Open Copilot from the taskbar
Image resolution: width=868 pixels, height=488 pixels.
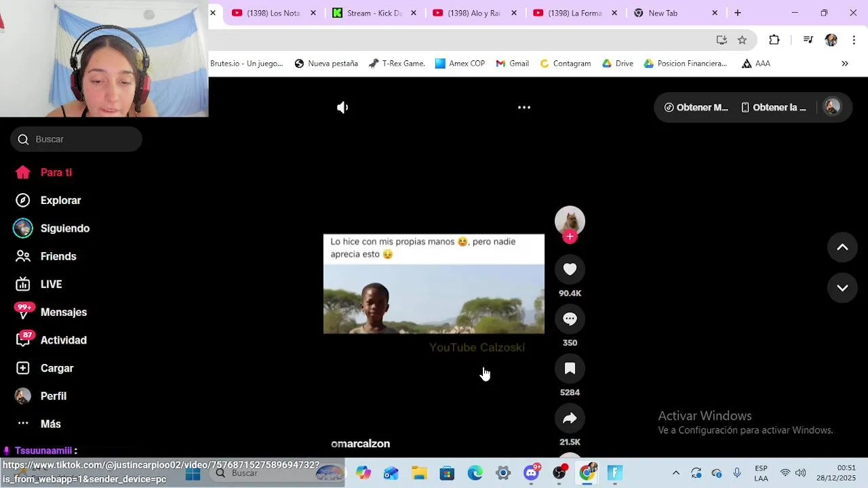(x=363, y=473)
